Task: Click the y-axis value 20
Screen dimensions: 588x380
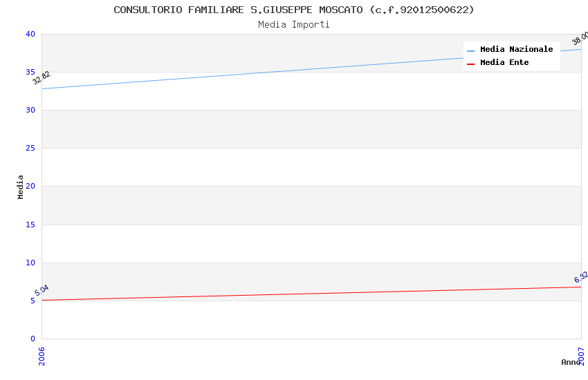Action: (x=30, y=186)
